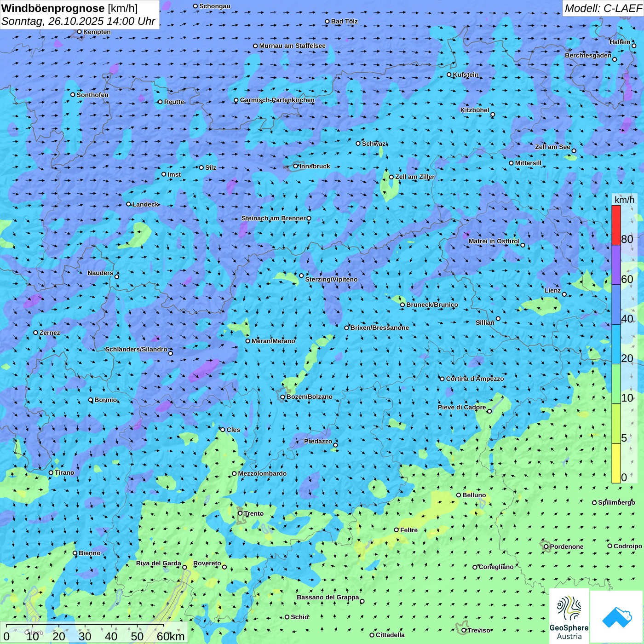Viewport: 644px width, 644px height.
Task: Click the Lienz map marker circle
Action: pyautogui.click(x=564, y=294)
